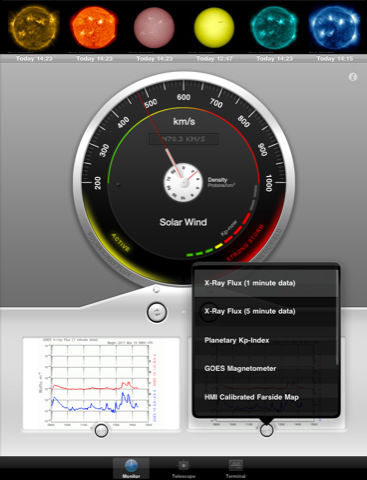Open the orange-red sun image thumbnail
The width and height of the screenshot is (367, 480).
coord(94,28)
